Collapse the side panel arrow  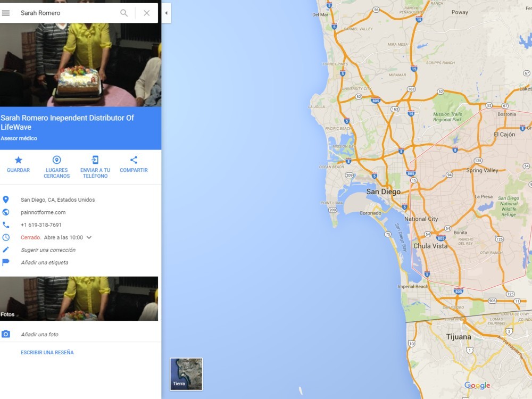(166, 13)
